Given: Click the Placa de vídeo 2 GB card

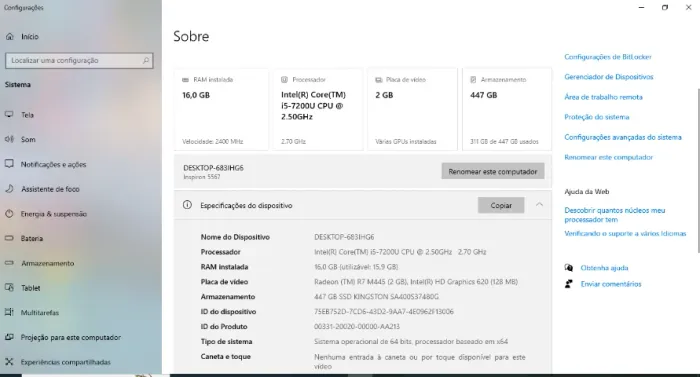Looking at the screenshot, I should click(x=412, y=109).
